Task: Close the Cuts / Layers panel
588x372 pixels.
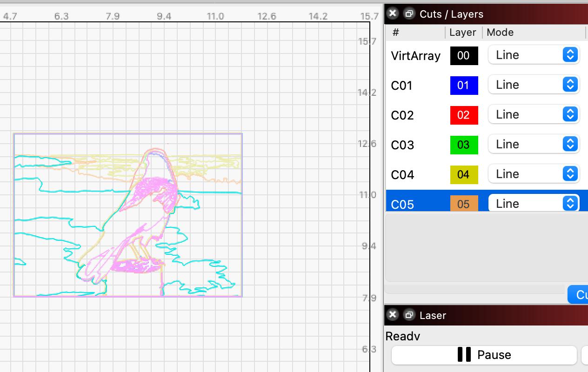Action: 393,13
